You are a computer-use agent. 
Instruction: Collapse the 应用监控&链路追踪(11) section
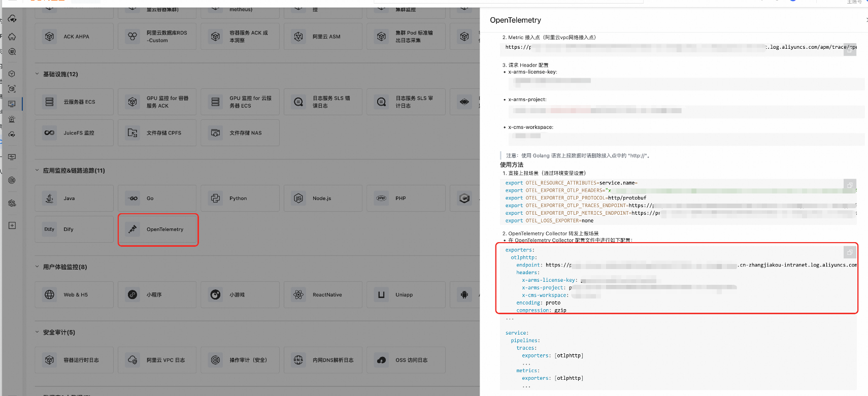pyautogui.click(x=37, y=171)
